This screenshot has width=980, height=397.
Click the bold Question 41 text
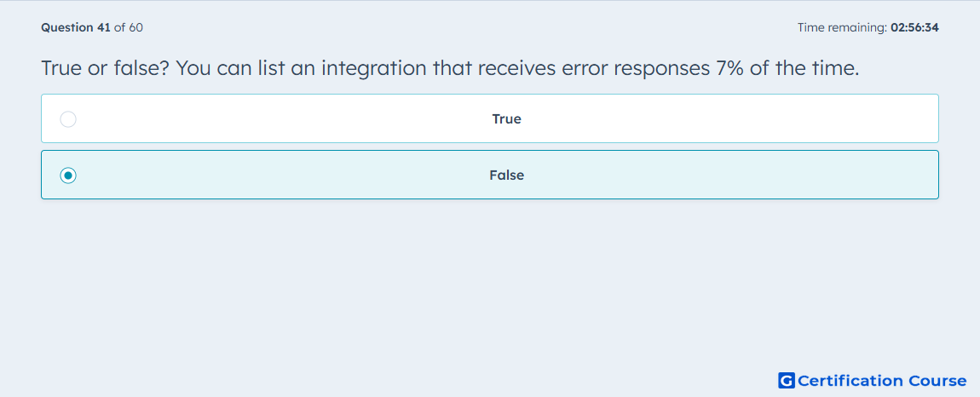pos(76,27)
